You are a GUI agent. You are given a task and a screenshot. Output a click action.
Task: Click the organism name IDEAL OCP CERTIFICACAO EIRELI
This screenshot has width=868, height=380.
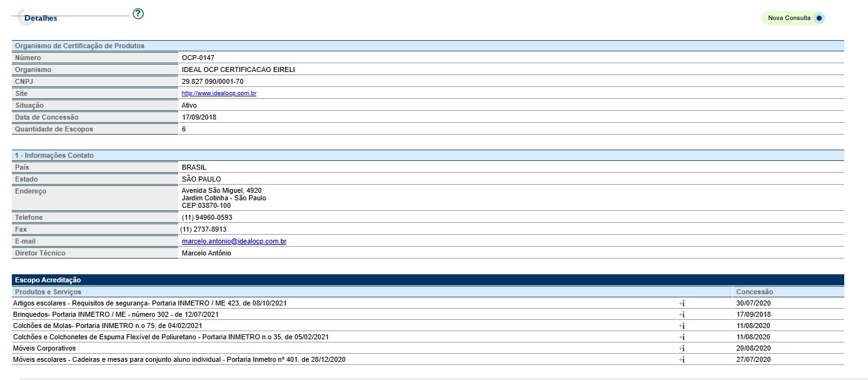tap(238, 69)
